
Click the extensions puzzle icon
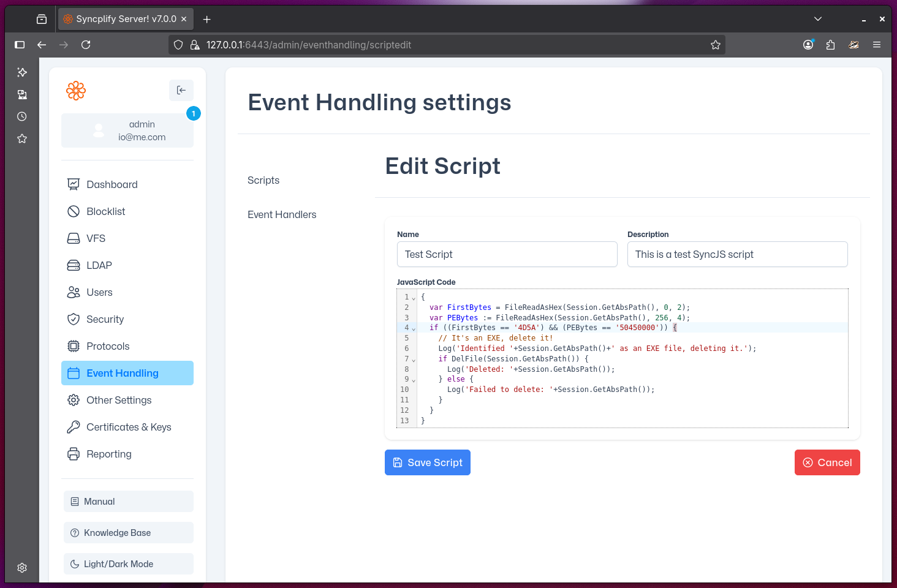tap(830, 44)
